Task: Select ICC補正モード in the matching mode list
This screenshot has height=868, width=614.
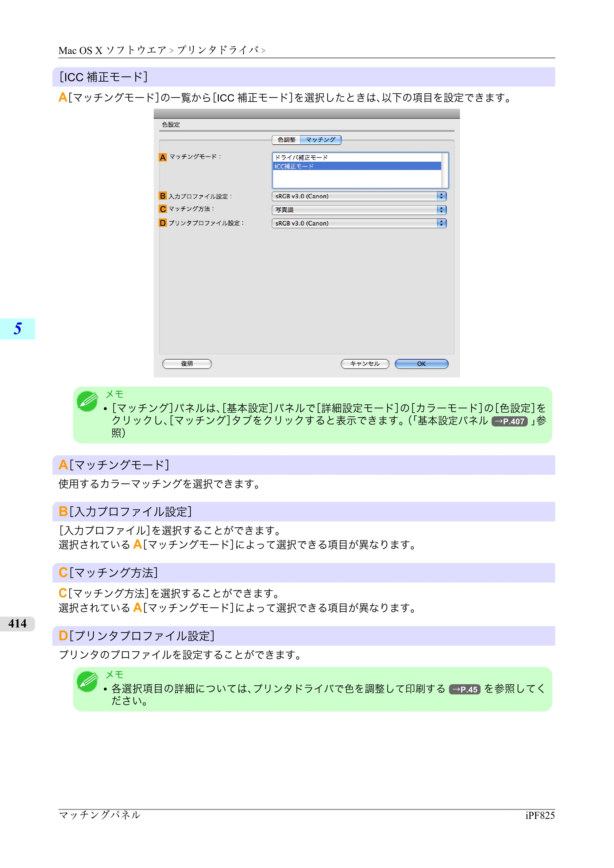Action: click(x=357, y=166)
